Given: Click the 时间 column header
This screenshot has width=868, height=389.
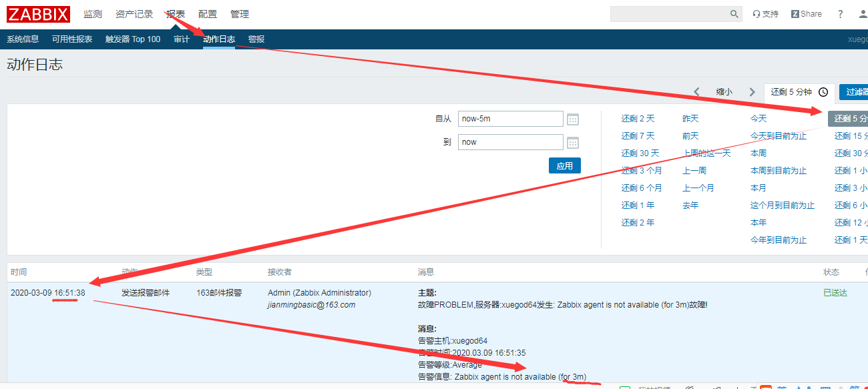Looking at the screenshot, I should 19,272.
